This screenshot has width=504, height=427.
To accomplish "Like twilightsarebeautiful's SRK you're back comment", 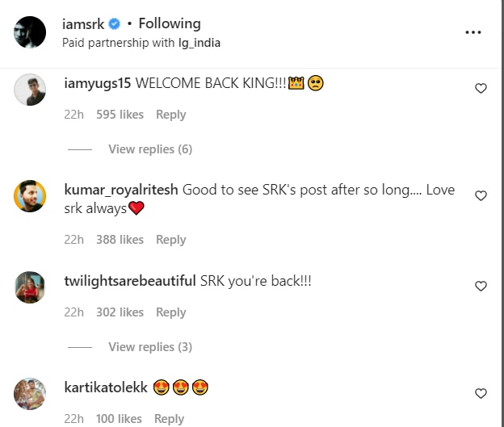I will pyautogui.click(x=481, y=286).
